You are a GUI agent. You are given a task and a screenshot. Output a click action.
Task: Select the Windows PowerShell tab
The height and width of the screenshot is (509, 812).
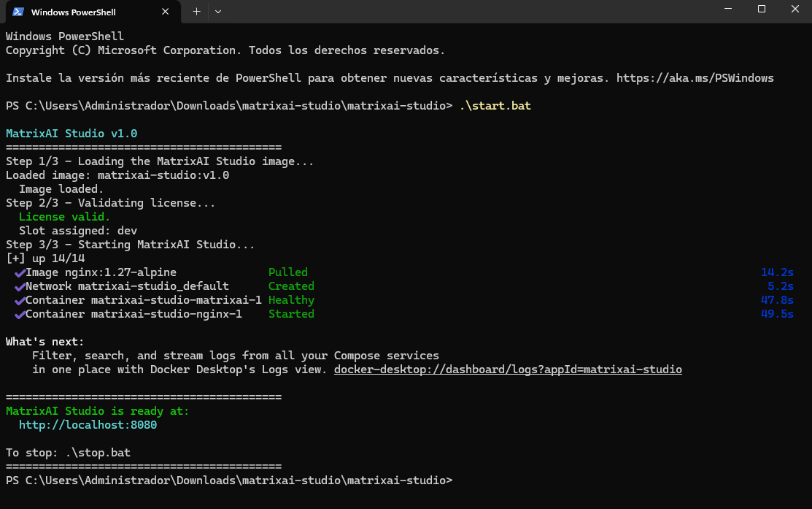point(93,12)
